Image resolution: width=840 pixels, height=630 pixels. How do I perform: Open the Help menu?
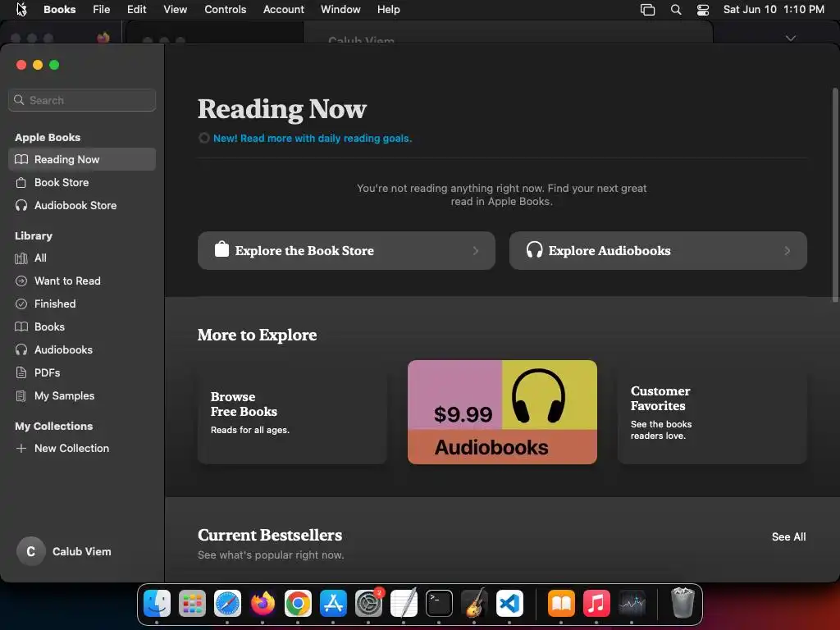tap(388, 10)
